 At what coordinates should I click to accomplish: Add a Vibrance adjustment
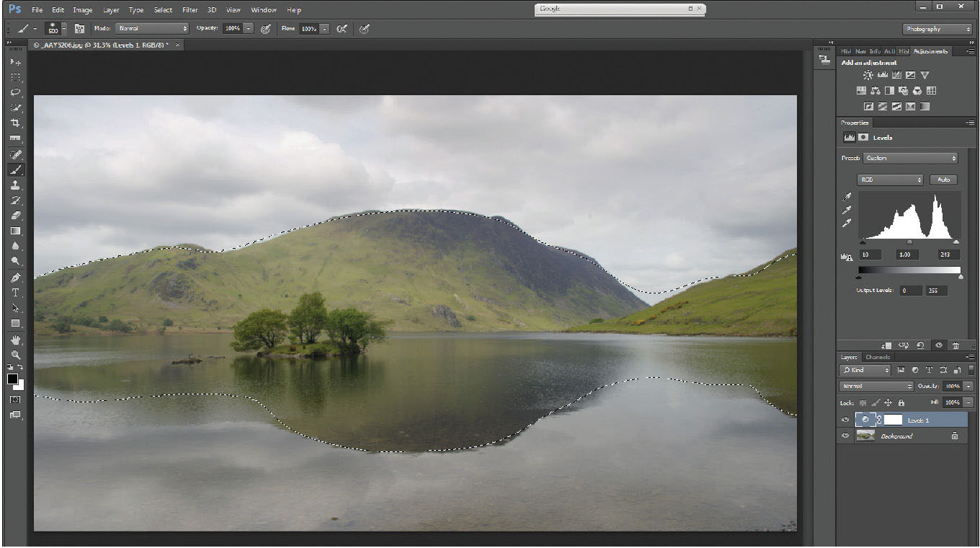[x=925, y=75]
